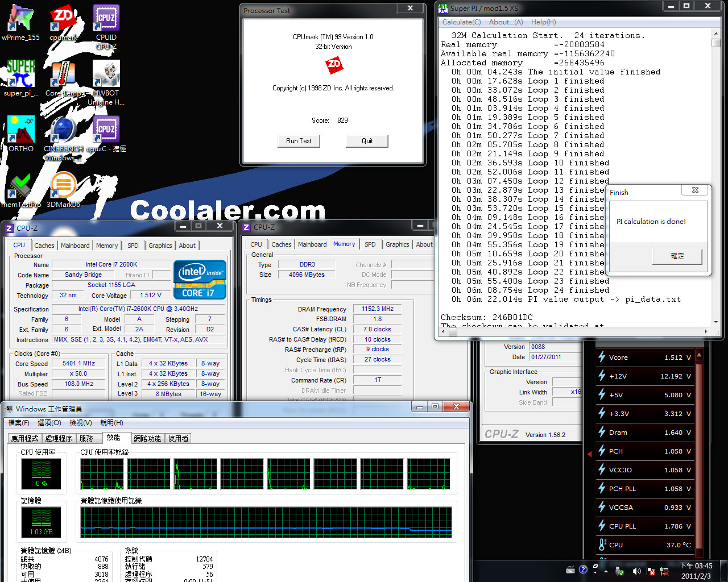
Task: Open the Help(H) menu in Super PI
Action: pyautogui.click(x=543, y=22)
